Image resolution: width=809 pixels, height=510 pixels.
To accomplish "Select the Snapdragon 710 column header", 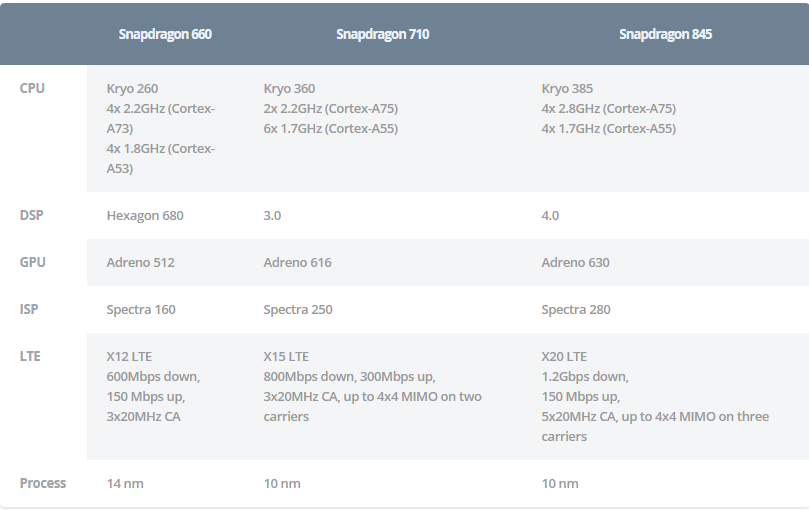I will (382, 34).
